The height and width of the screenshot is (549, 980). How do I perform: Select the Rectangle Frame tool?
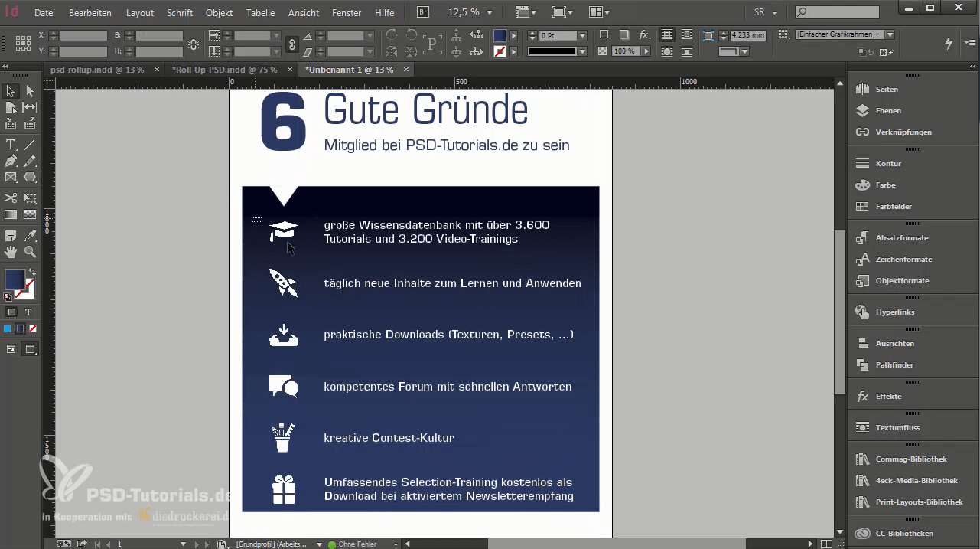(x=11, y=178)
